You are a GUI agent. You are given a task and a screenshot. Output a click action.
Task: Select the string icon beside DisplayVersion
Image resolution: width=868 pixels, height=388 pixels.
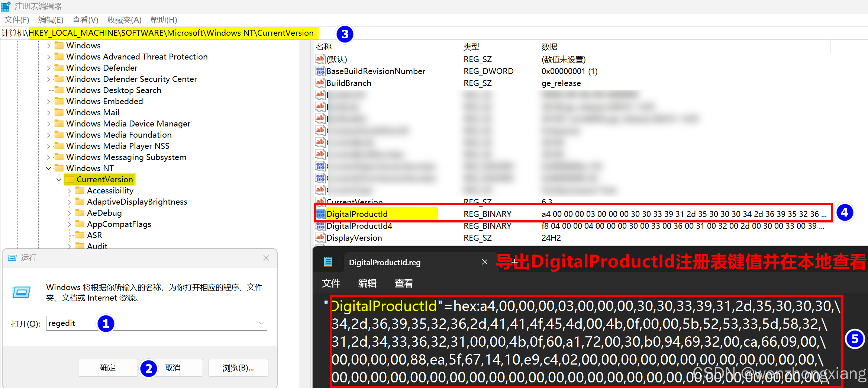pos(320,237)
